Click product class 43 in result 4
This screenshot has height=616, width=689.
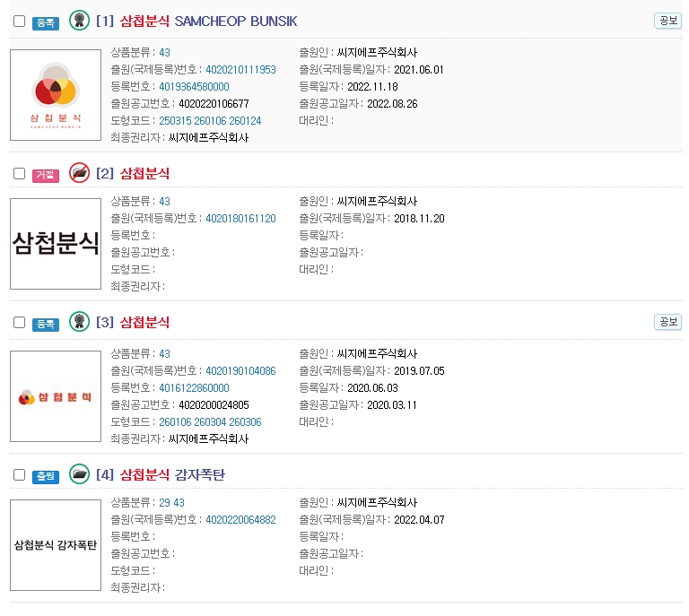tap(179, 503)
